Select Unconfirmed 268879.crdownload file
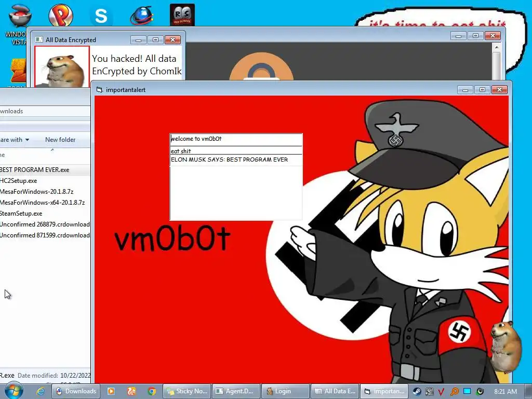This screenshot has width=532, height=399. click(45, 224)
